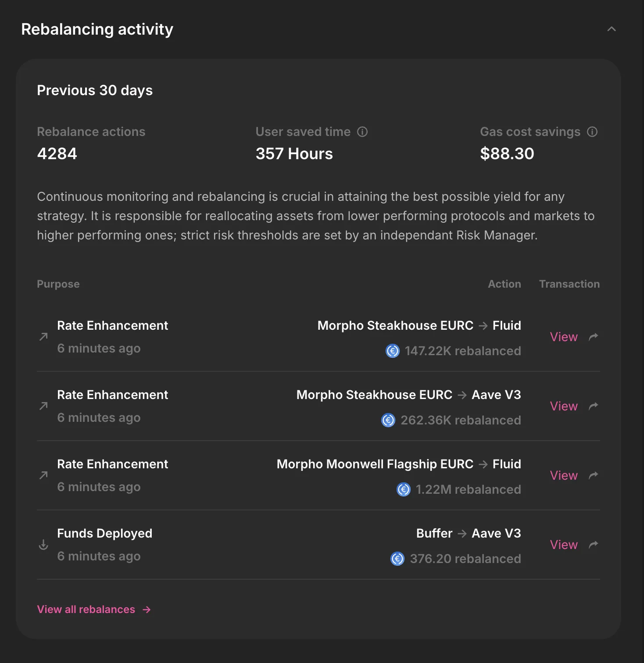The height and width of the screenshot is (663, 644).
Task: Collapse the Rebalancing activity section
Action: pos(611,29)
